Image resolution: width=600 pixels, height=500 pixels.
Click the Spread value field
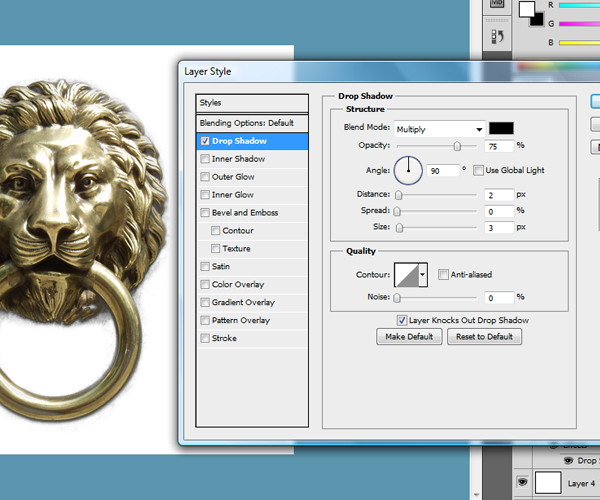tap(499, 212)
